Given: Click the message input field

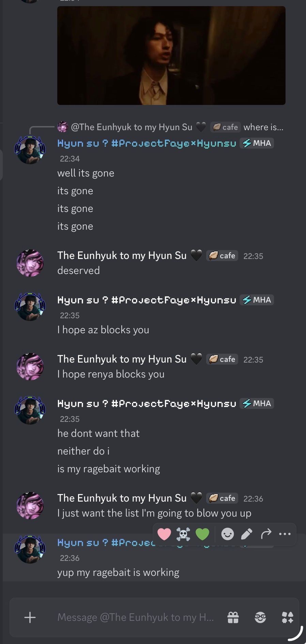Looking at the screenshot, I should tap(136, 617).
